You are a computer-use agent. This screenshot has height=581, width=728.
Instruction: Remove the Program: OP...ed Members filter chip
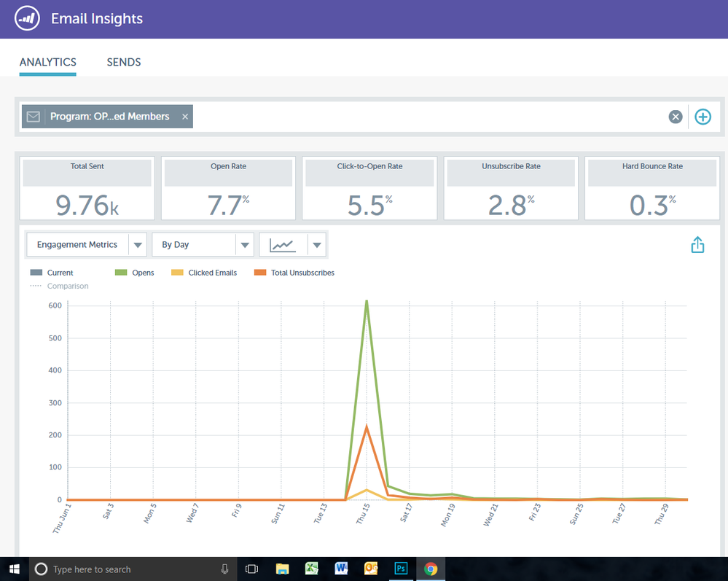(185, 117)
